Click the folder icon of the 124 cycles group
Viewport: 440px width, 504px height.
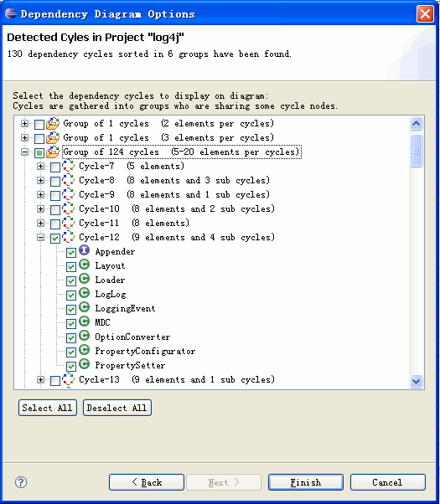coord(53,152)
